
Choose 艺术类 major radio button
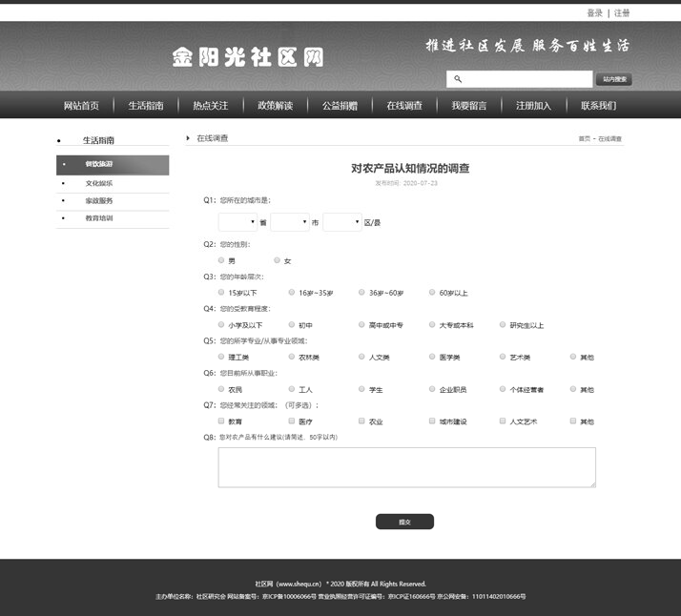502,357
